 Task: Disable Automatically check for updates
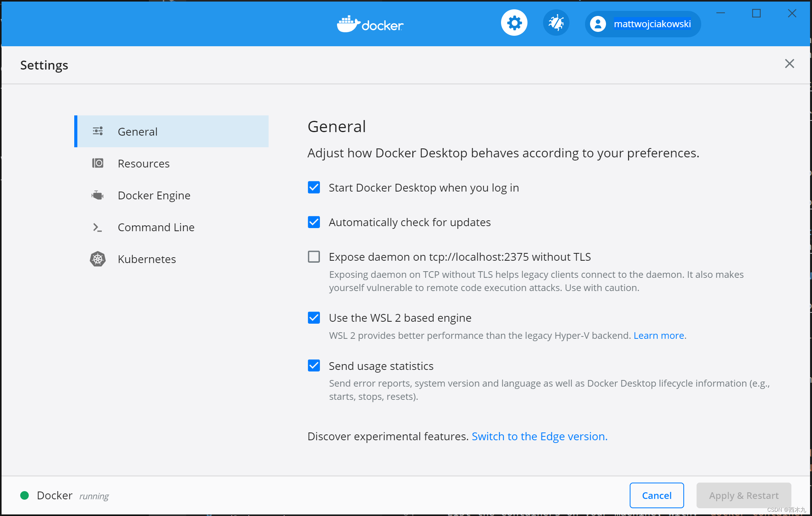pos(314,222)
